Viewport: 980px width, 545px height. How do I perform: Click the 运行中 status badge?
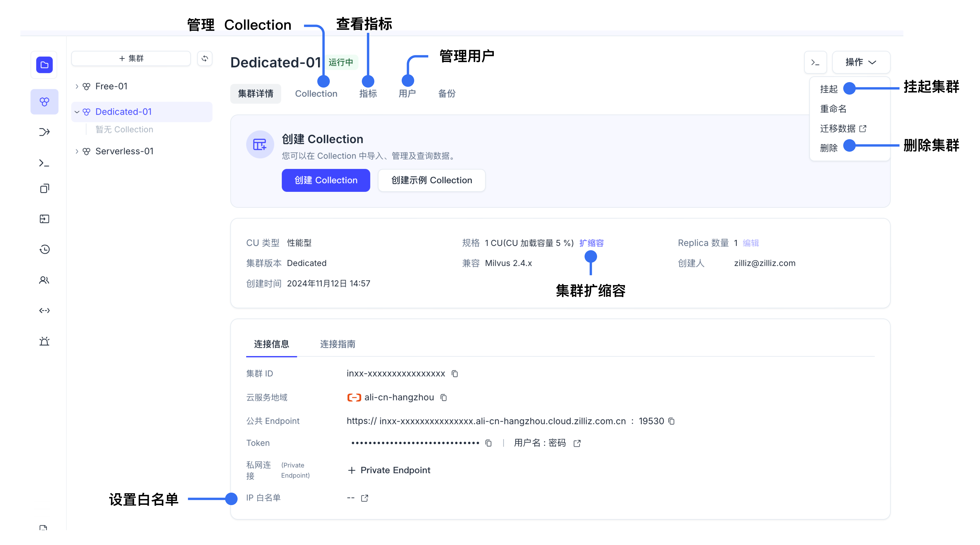coord(341,62)
